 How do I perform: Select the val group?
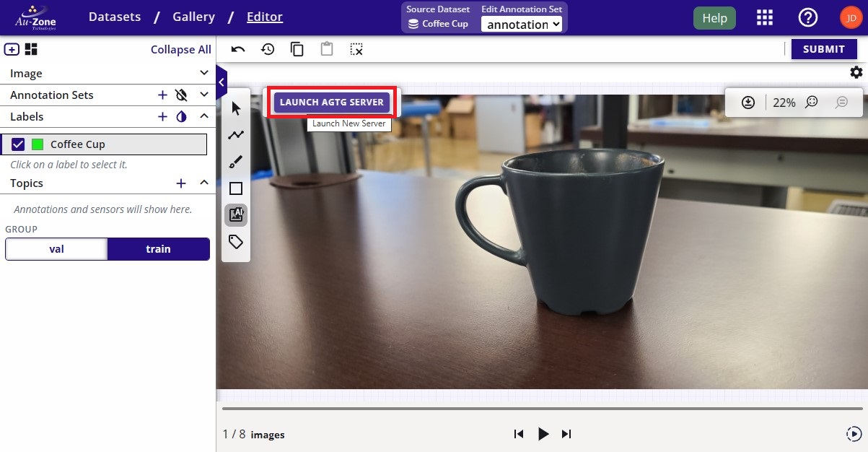pos(56,249)
